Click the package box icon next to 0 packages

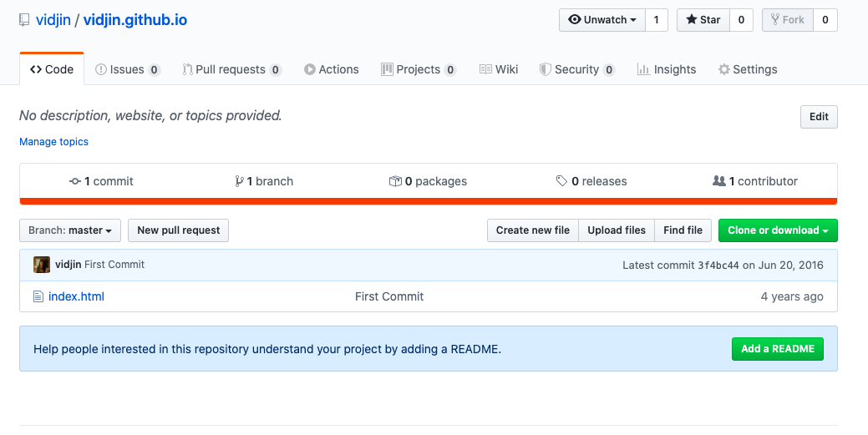pyautogui.click(x=395, y=181)
